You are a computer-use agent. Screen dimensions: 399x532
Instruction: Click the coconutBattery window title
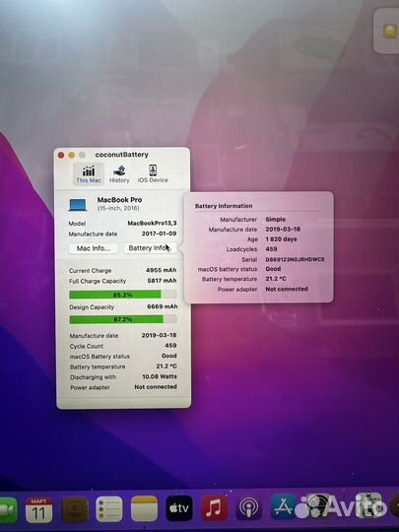122,155
